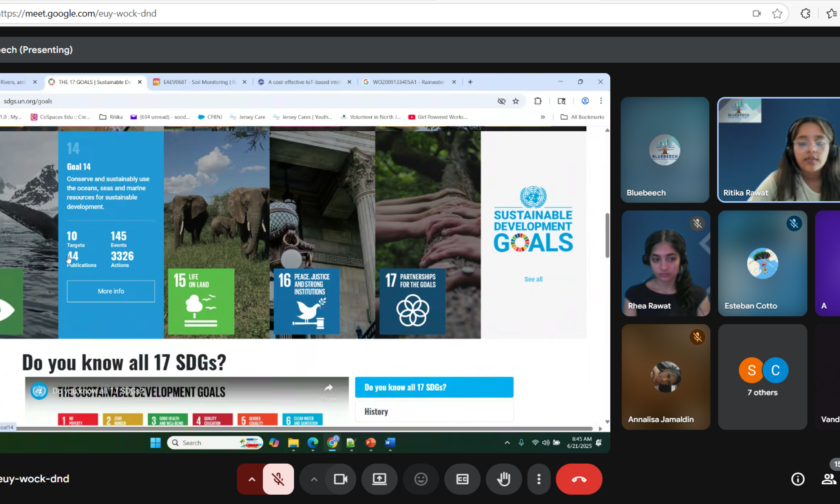Start presenting screen with share button

point(379,479)
